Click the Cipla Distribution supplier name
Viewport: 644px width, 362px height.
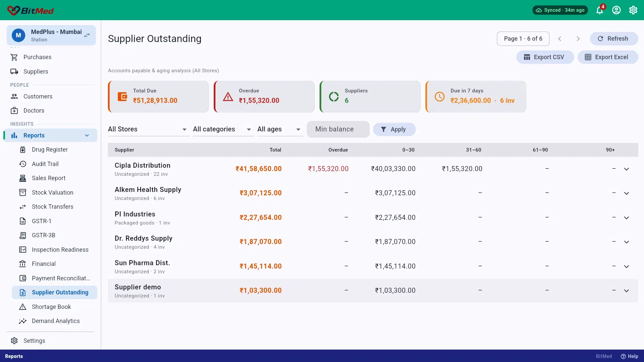pyautogui.click(x=142, y=165)
